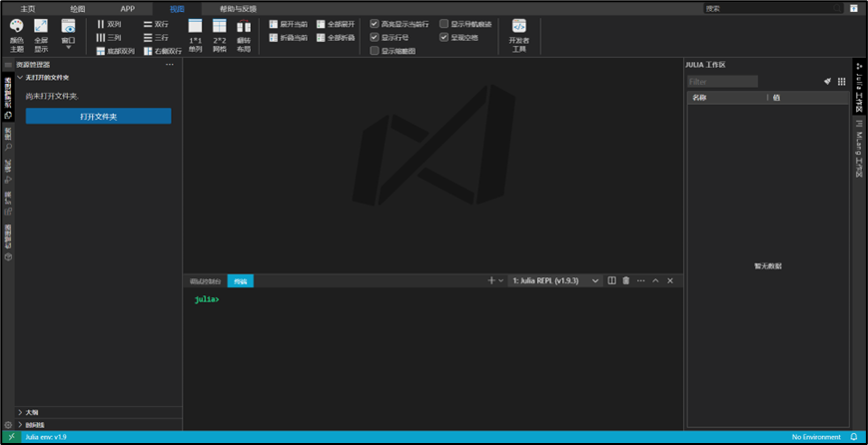Image resolution: width=868 pixels, height=445 pixels.
Task: Kill terminal with trash icon
Action: [x=626, y=280]
